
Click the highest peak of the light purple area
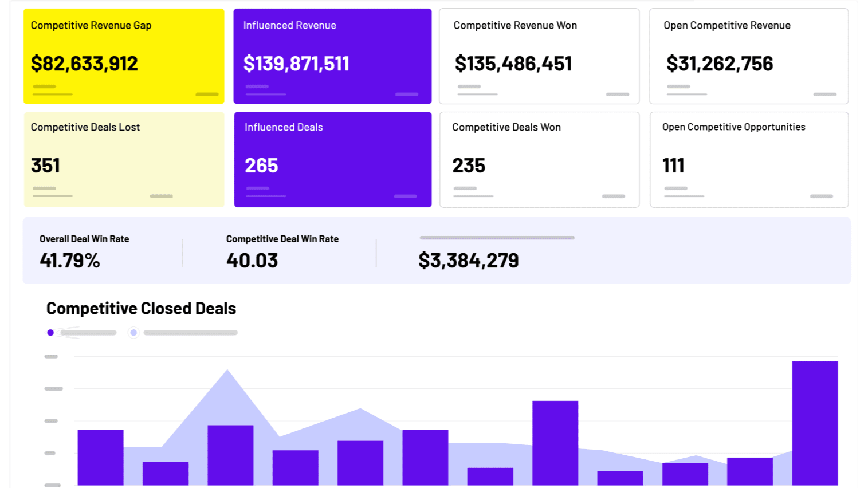pos(227,371)
